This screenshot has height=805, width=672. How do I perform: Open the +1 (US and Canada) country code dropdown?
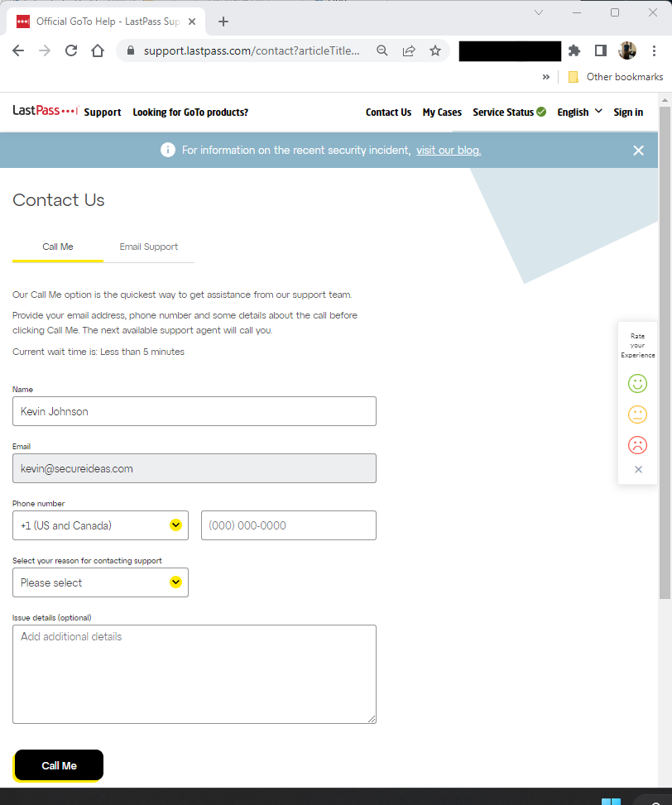[101, 525]
